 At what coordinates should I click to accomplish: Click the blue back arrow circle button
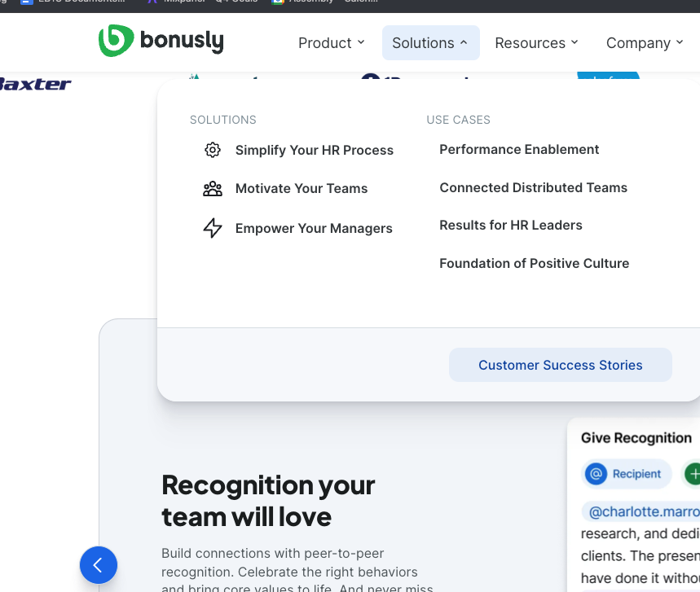(99, 565)
